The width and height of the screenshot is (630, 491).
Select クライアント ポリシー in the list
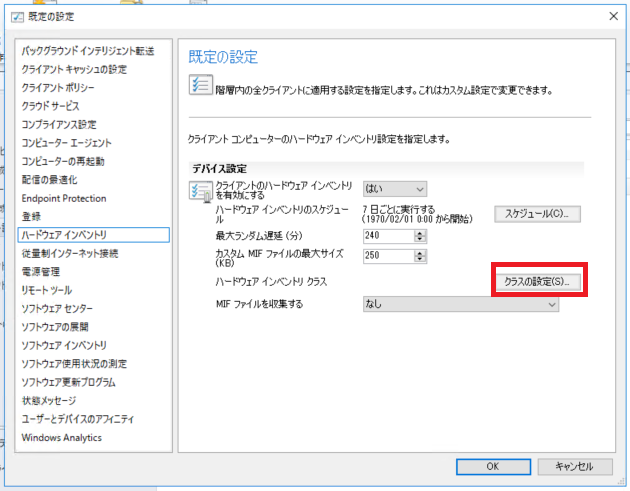point(60,87)
